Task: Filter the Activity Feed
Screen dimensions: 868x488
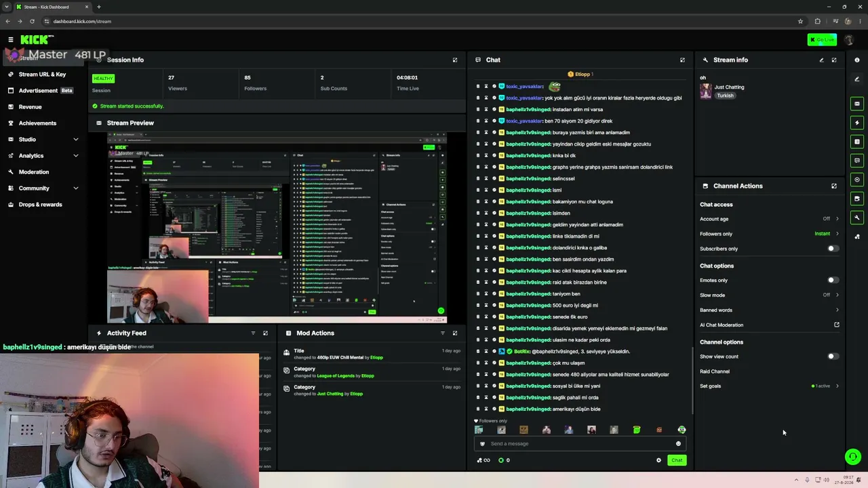Action: pyautogui.click(x=253, y=333)
